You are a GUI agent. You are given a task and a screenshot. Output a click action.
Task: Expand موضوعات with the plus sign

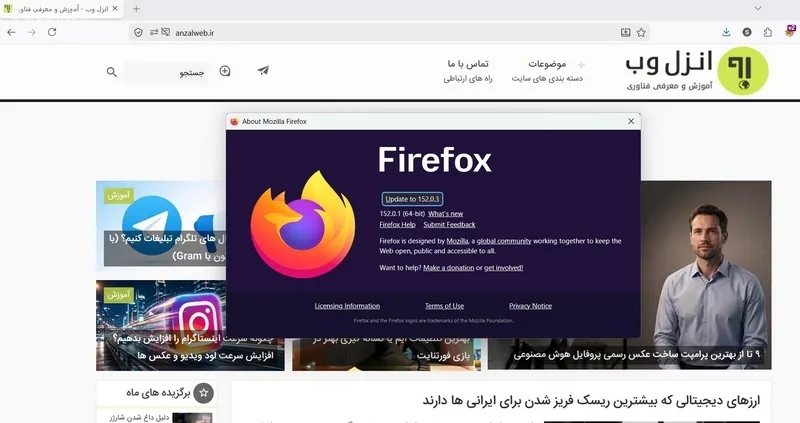coord(581,65)
